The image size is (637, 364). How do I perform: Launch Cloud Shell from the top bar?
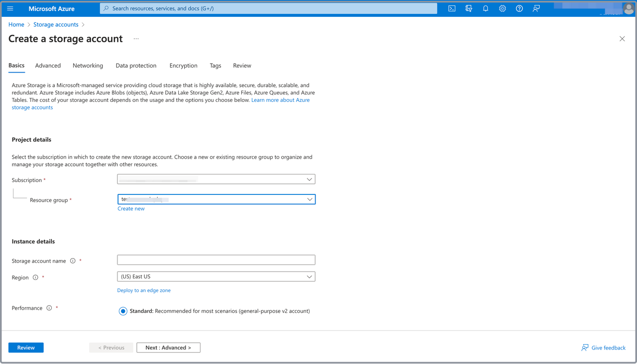(452, 8)
